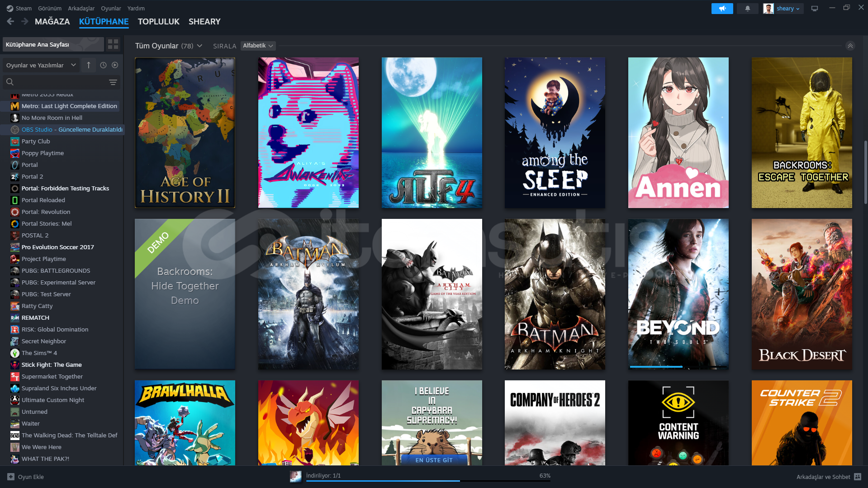This screenshot has height=488, width=868.
Task: Open the Batman Arkham Asylum cover
Action: click(308, 294)
